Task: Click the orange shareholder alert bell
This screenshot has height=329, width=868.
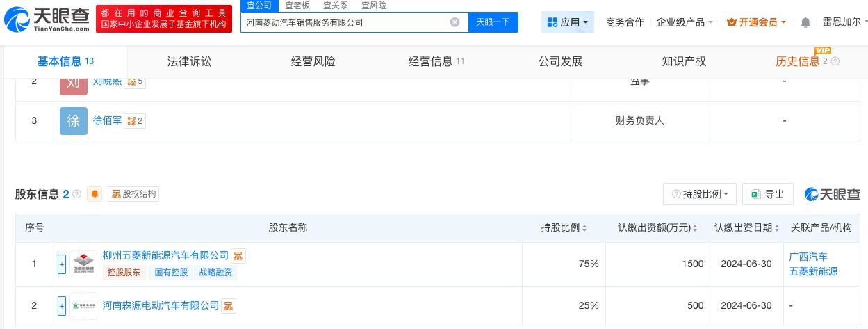Action: [x=95, y=194]
